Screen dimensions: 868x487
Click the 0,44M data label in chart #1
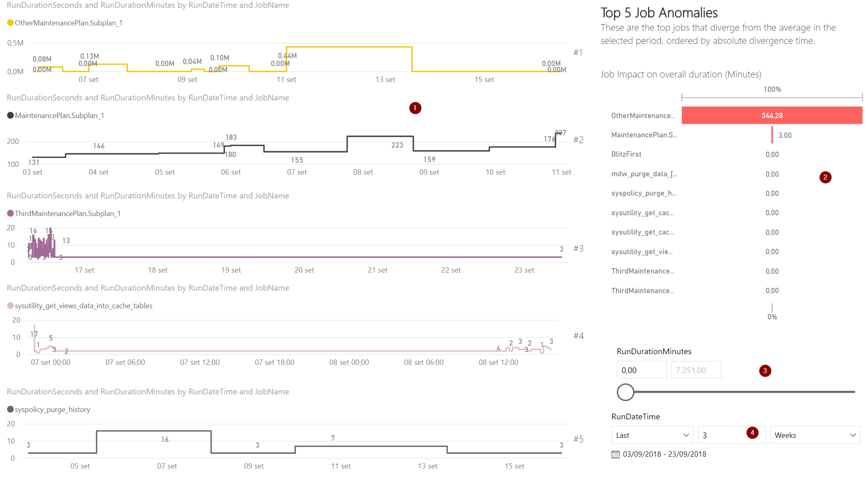287,56
